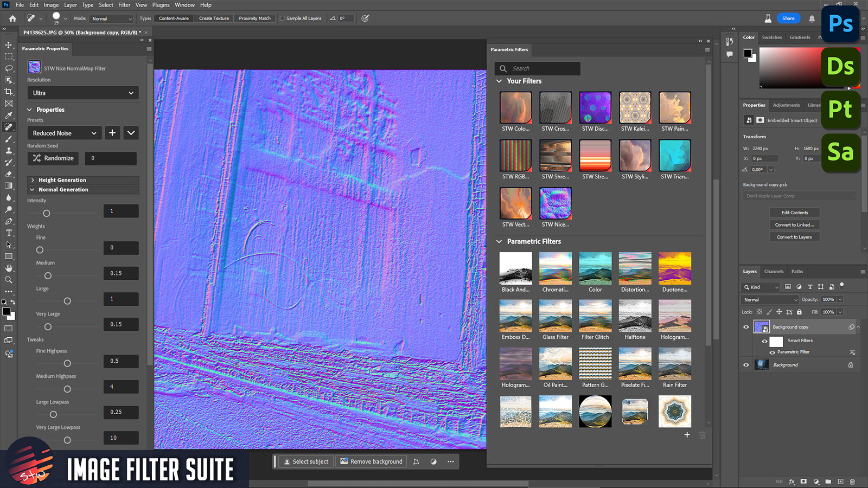Enable Lock transparent pixels in the Layers panel
This screenshot has height=488, width=868.
pos(759,312)
